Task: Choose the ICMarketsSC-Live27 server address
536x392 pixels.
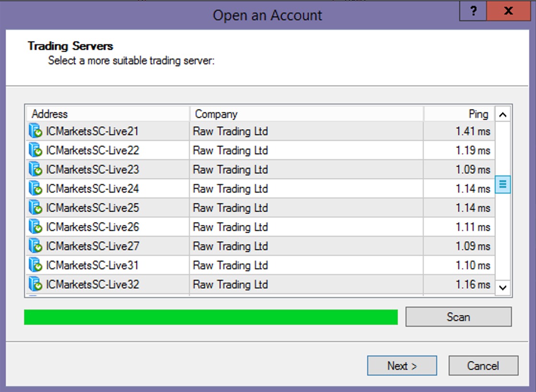Action: pyautogui.click(x=93, y=246)
